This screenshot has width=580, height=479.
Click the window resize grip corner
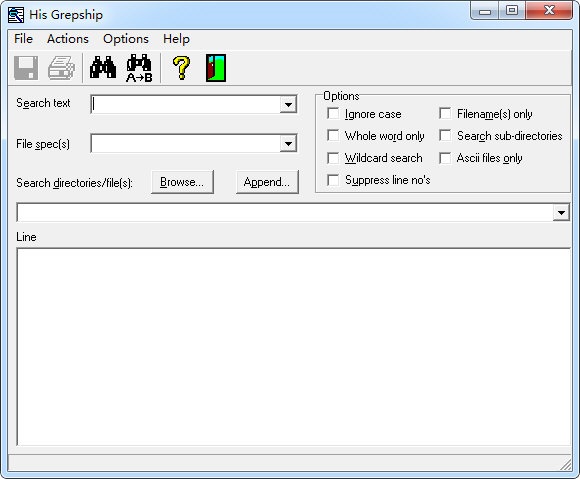(566, 465)
